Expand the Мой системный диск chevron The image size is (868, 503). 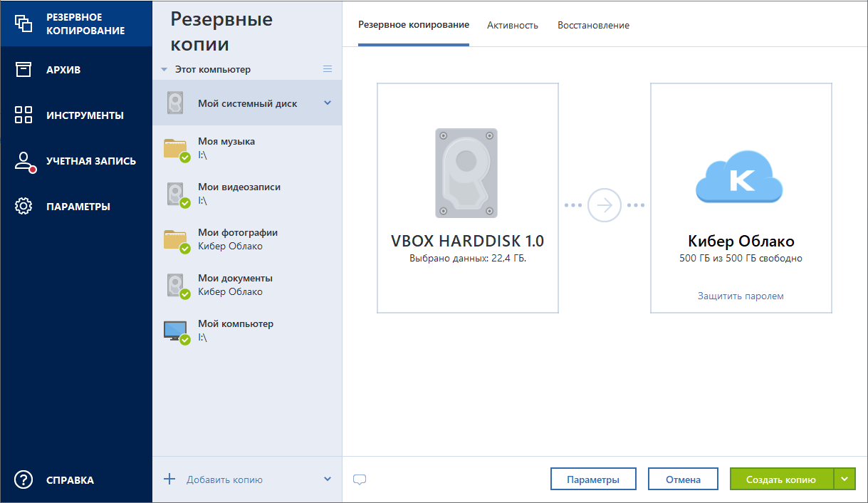tap(328, 103)
